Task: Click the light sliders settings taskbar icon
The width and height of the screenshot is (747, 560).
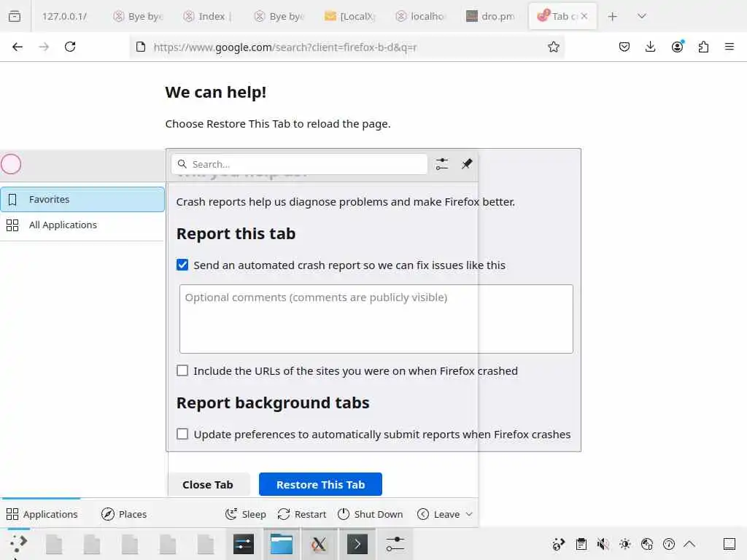Action: 395,544
